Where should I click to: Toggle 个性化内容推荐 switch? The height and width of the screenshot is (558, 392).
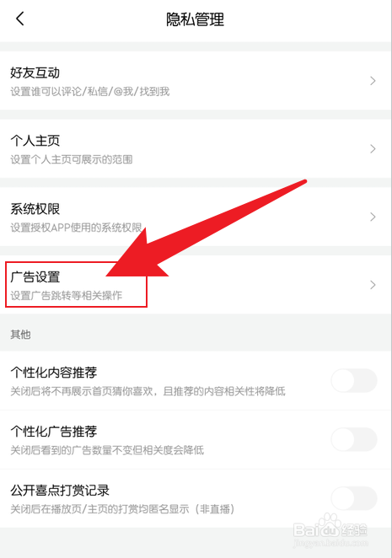click(354, 381)
